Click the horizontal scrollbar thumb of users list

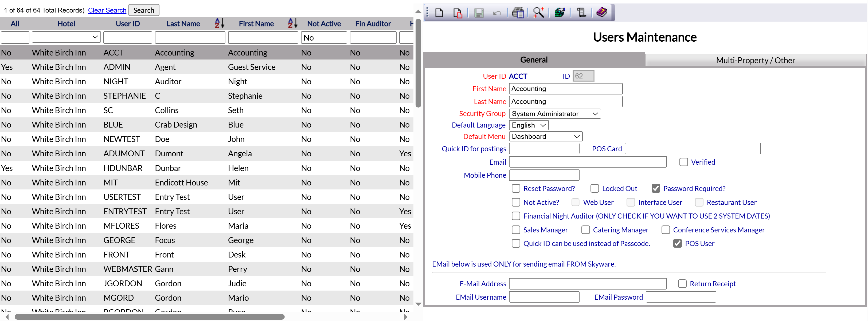coord(150,317)
